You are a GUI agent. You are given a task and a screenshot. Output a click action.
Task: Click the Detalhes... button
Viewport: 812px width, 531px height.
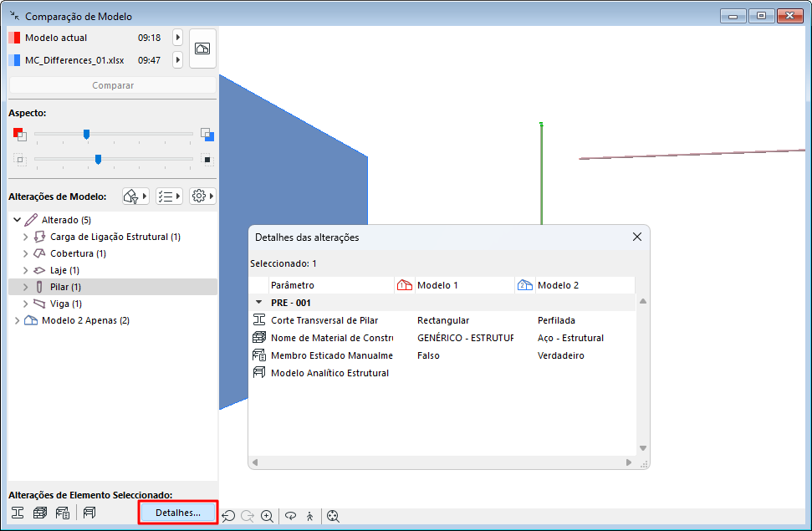178,513
